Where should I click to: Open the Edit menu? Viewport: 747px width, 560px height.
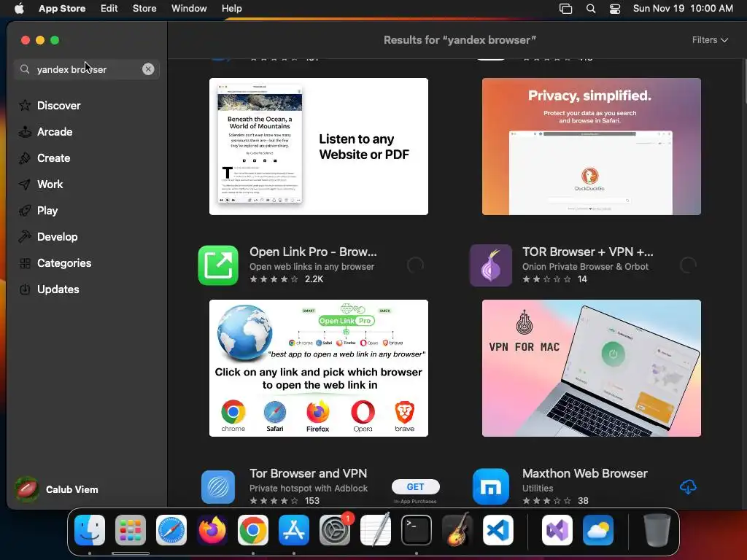coord(109,9)
